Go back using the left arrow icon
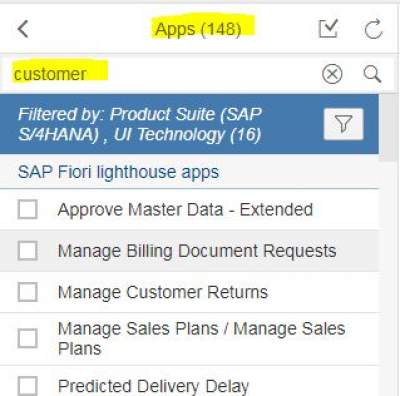Viewport: 400px width, 396px height. click(x=23, y=29)
